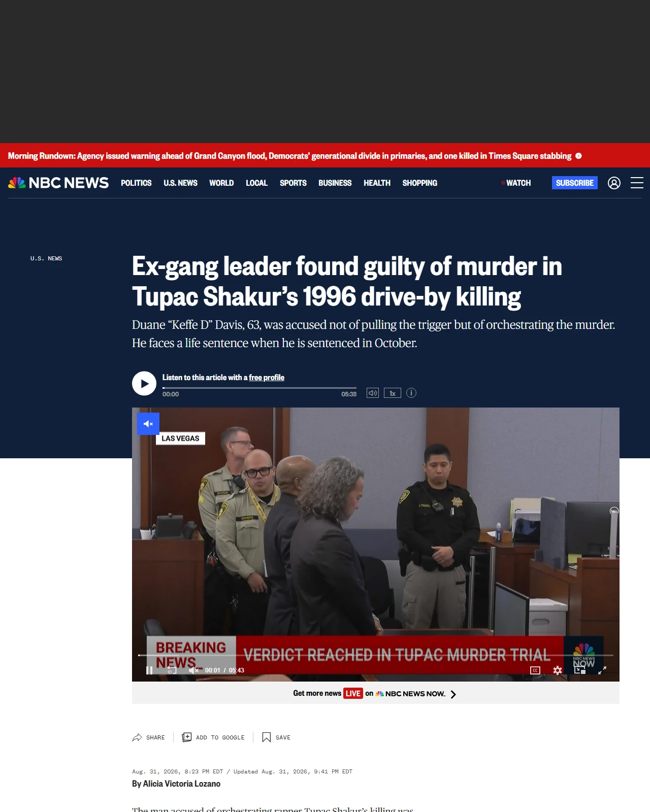650x812 pixels.
Task: Open the Local menu item
Action: (x=256, y=183)
